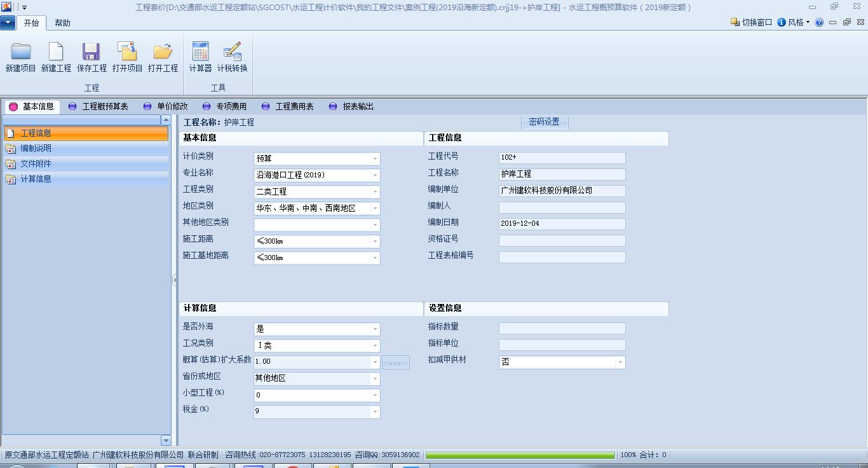Screen dimensions: 868x468
Task: Click the 密码设置 button
Action: click(x=545, y=122)
